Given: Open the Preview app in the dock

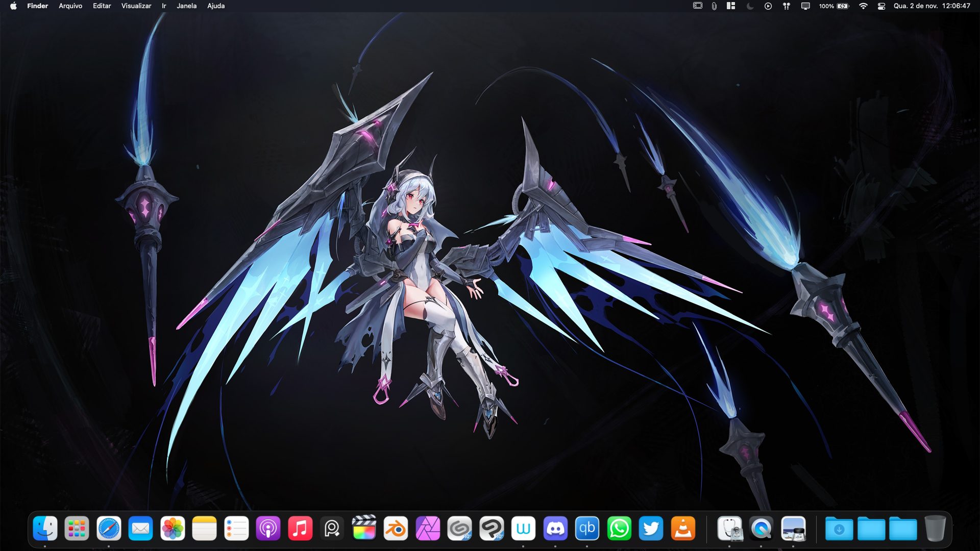Looking at the screenshot, I should coord(793,529).
